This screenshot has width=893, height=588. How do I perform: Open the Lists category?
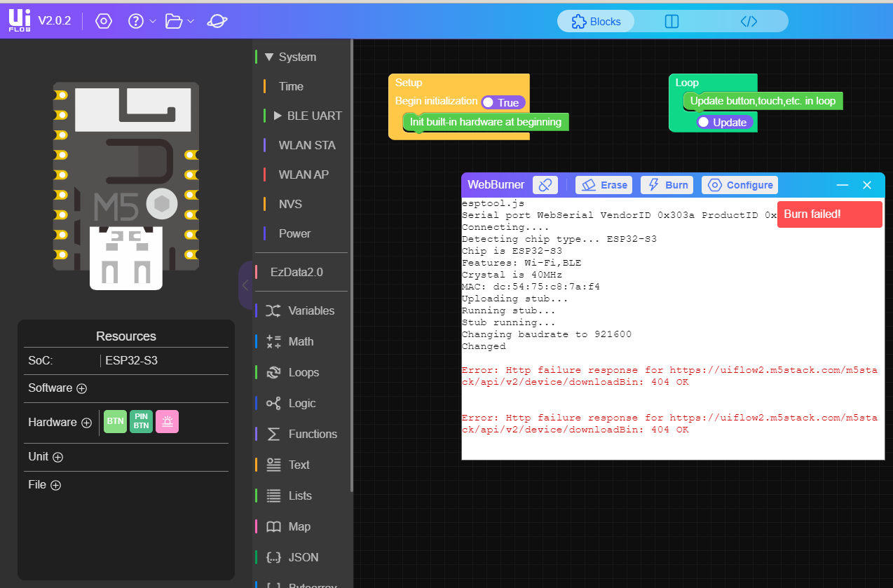301,495
